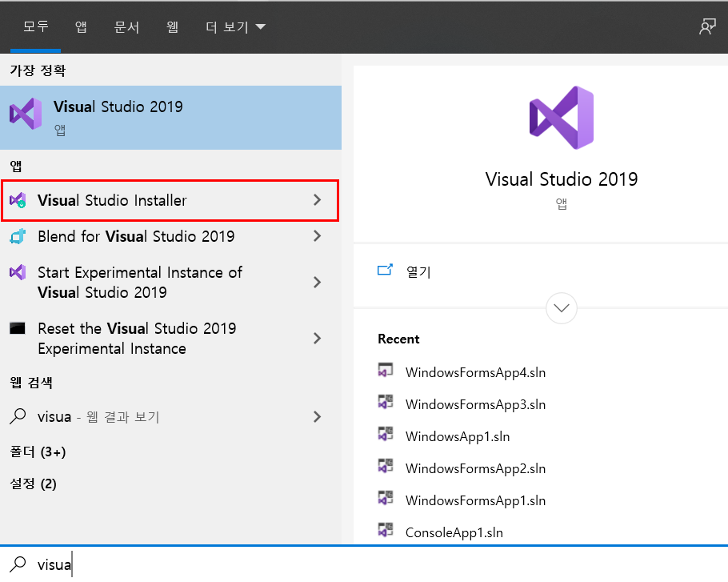Click the search box magnifier icon

[18, 564]
